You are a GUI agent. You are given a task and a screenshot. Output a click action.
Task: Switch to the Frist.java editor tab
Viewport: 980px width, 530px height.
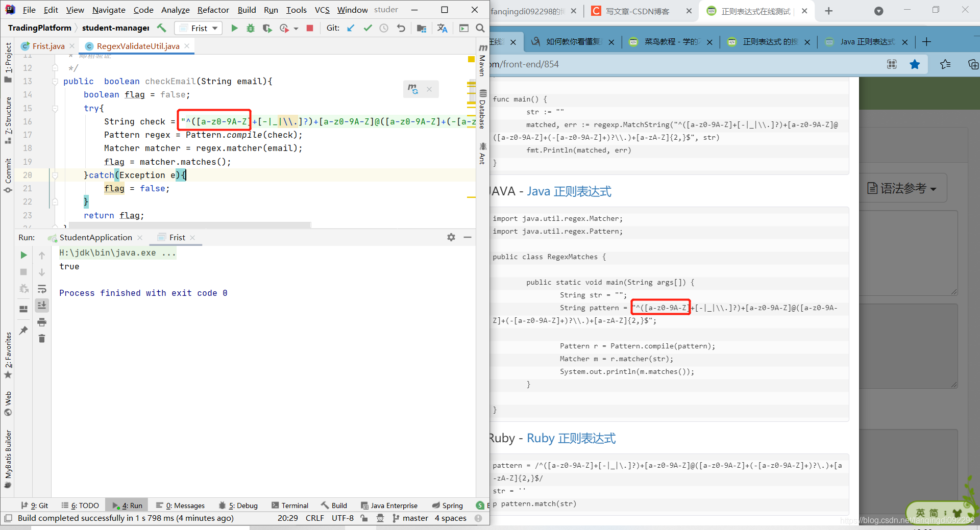point(48,46)
